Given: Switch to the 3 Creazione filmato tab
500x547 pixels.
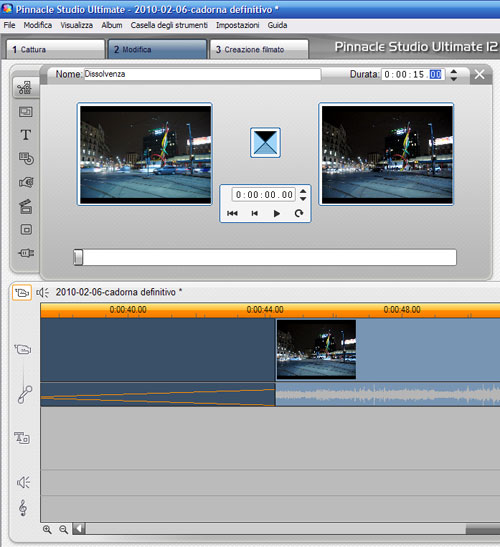Looking at the screenshot, I should pyautogui.click(x=259, y=50).
